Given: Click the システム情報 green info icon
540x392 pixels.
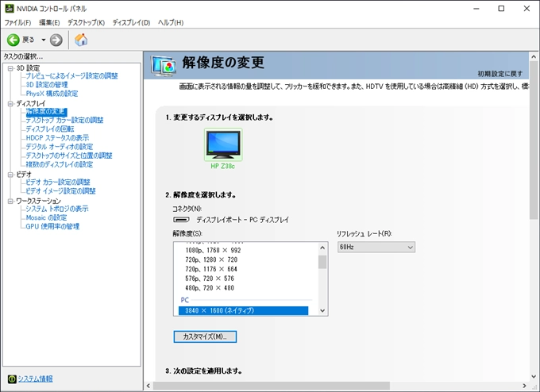Looking at the screenshot, I should [x=12, y=379].
